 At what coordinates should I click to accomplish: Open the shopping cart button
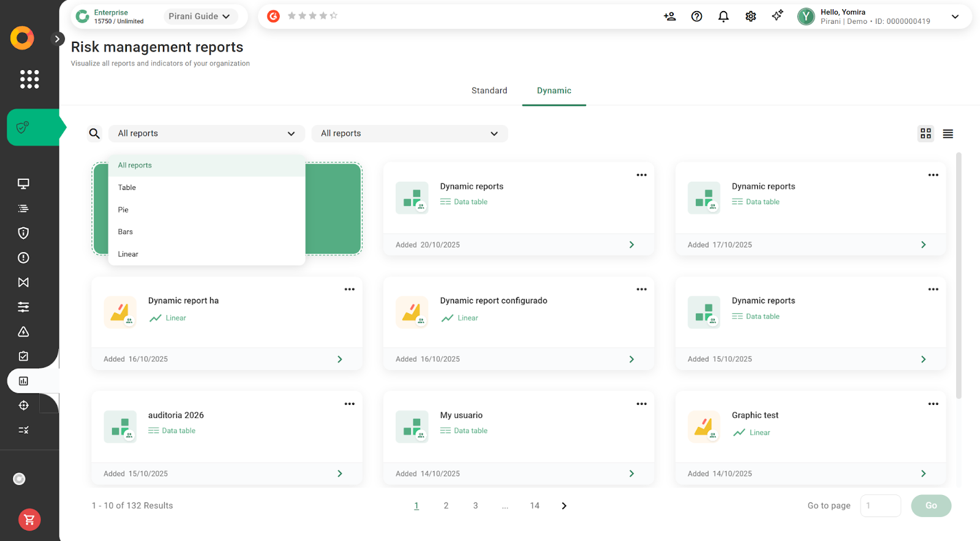[29, 520]
